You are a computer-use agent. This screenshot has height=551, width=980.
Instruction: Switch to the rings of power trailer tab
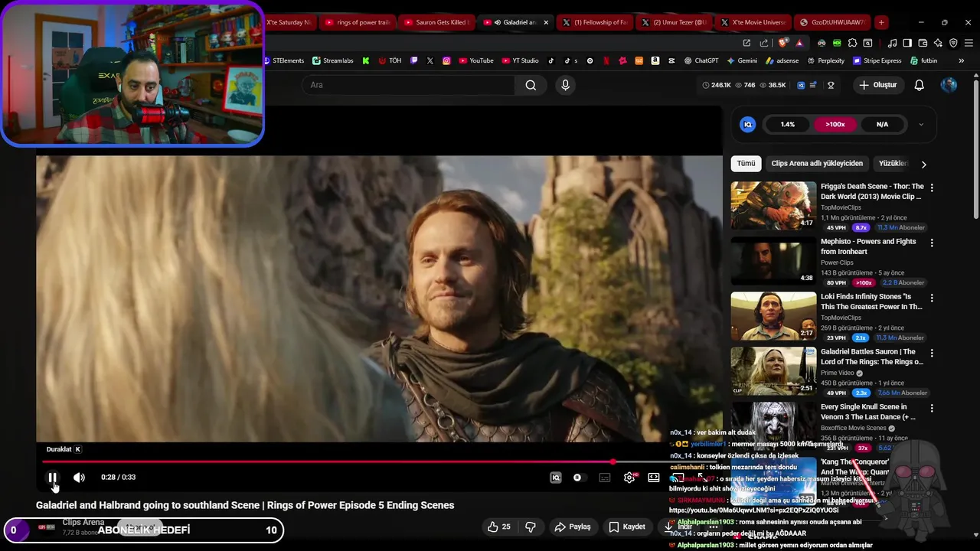click(357, 22)
